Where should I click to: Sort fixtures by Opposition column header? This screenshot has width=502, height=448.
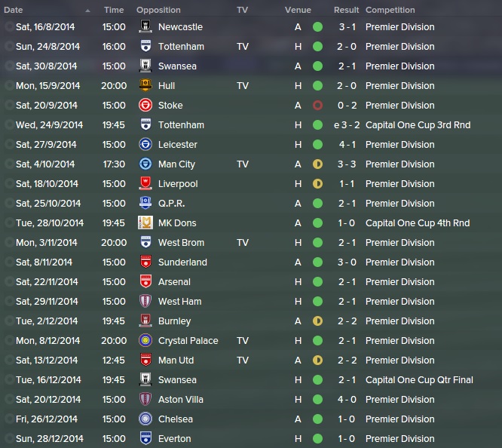tap(158, 10)
